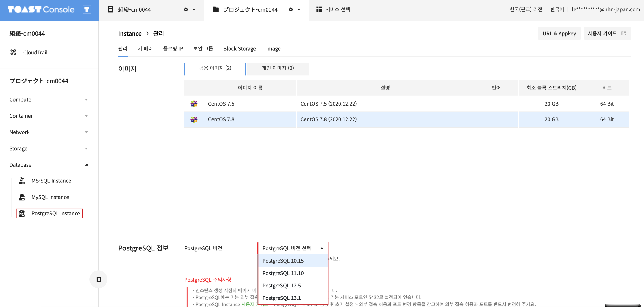Click the CentOS 7.5 logo icon
This screenshot has height=307, width=644.
(194, 104)
